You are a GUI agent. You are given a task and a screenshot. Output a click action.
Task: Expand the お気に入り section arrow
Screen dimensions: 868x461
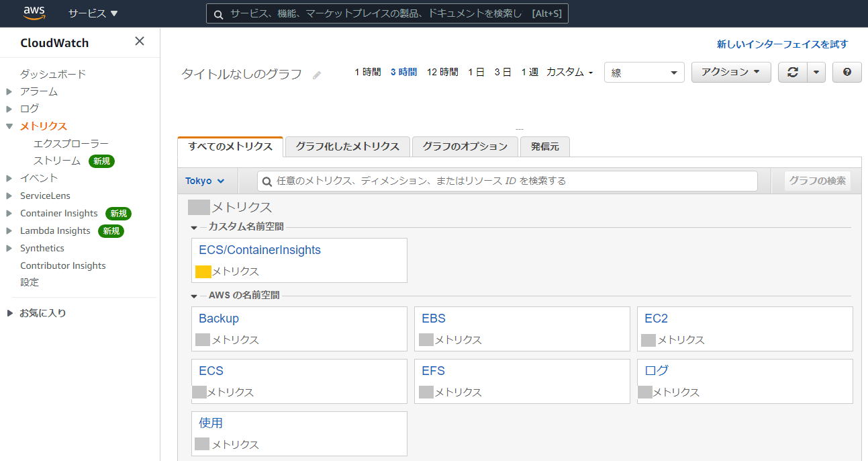[x=9, y=313]
